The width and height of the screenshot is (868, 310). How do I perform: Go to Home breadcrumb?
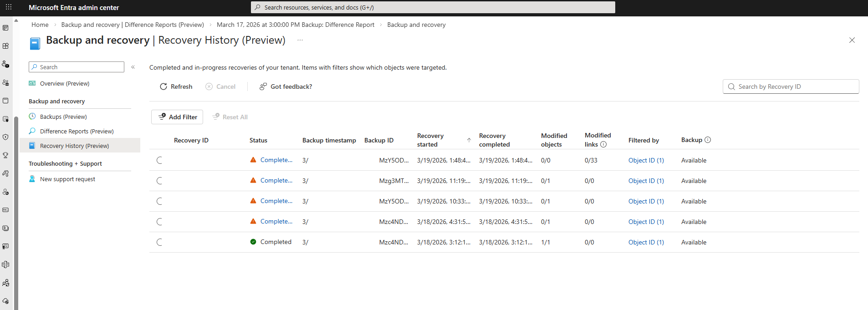40,25
